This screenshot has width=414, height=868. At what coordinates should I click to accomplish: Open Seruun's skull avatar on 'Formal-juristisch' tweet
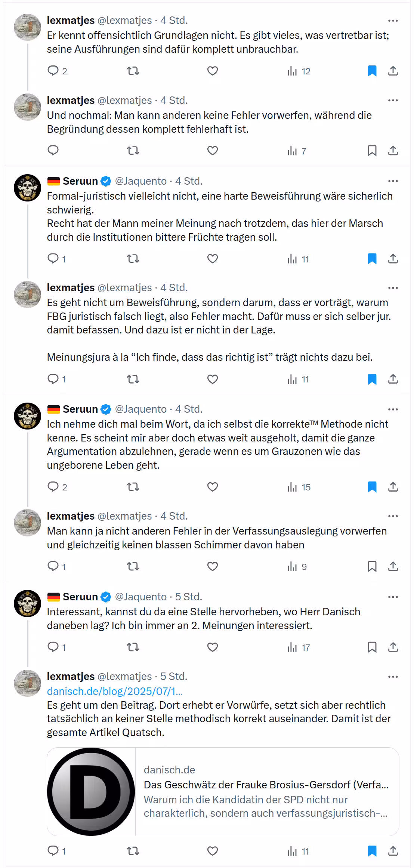pyautogui.click(x=27, y=188)
